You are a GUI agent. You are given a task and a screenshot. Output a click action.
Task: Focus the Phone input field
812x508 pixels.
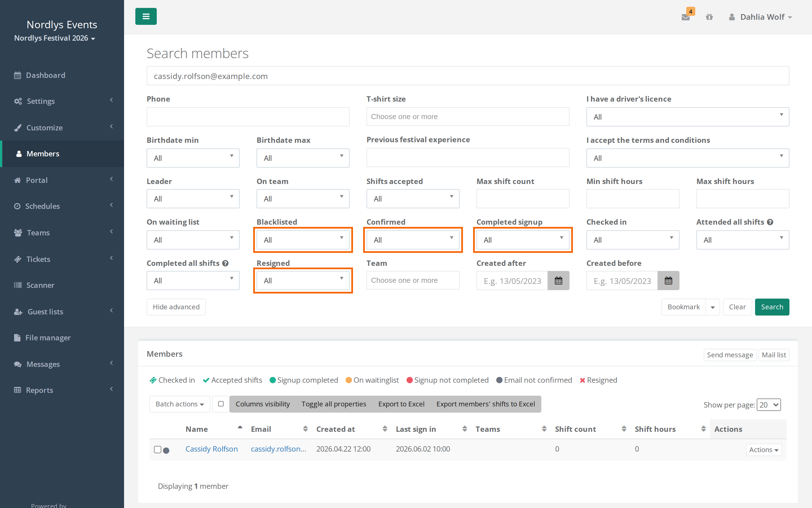[x=248, y=117]
